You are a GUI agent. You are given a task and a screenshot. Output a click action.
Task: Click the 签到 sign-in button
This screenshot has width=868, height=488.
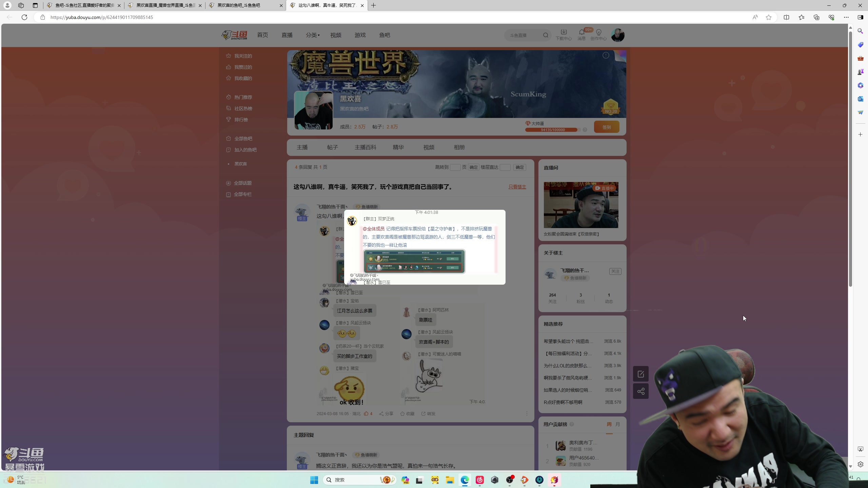tap(607, 127)
